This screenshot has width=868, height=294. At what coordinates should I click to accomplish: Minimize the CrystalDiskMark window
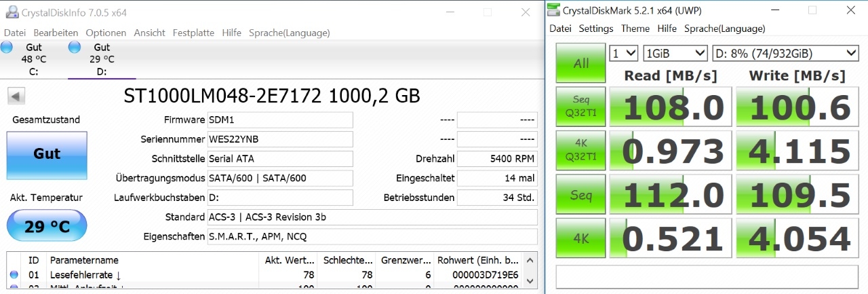(x=774, y=10)
